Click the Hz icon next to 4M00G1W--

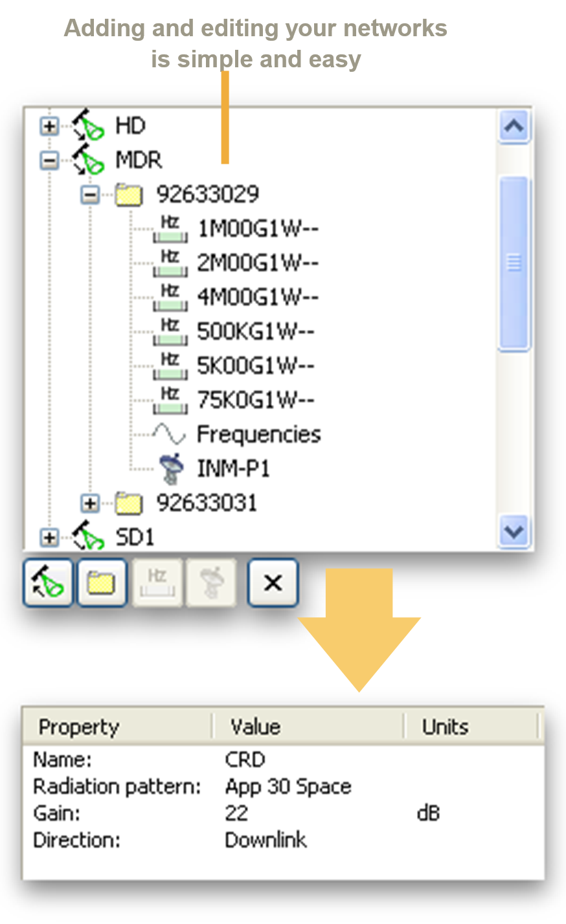170,297
